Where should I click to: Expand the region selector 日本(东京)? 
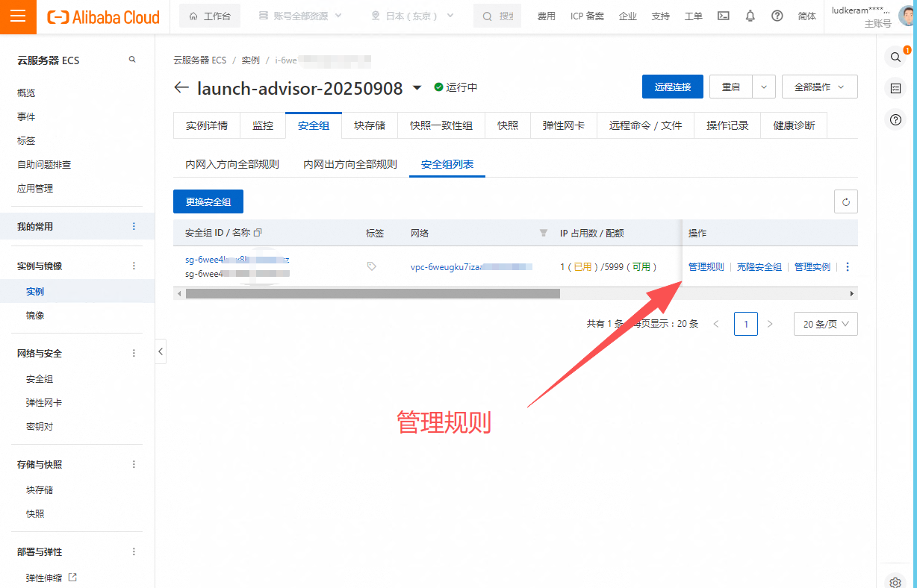415,16
